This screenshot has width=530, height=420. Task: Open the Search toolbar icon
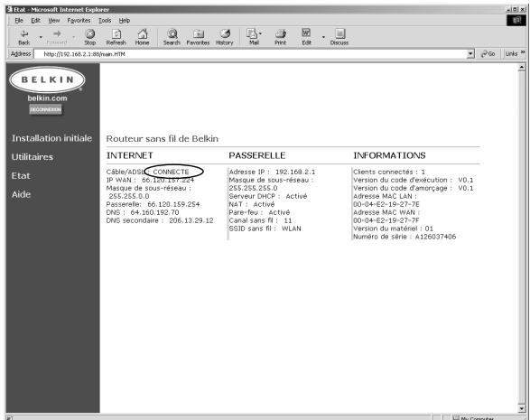172,33
